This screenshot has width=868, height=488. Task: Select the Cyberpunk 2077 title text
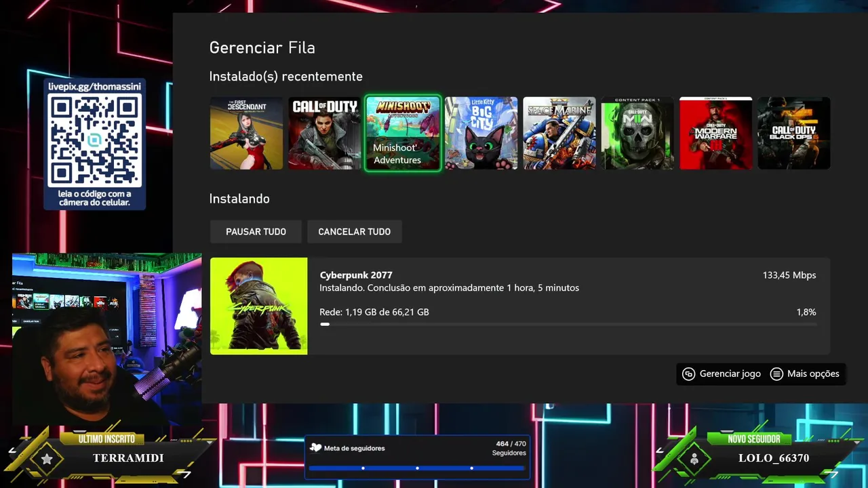[356, 274]
